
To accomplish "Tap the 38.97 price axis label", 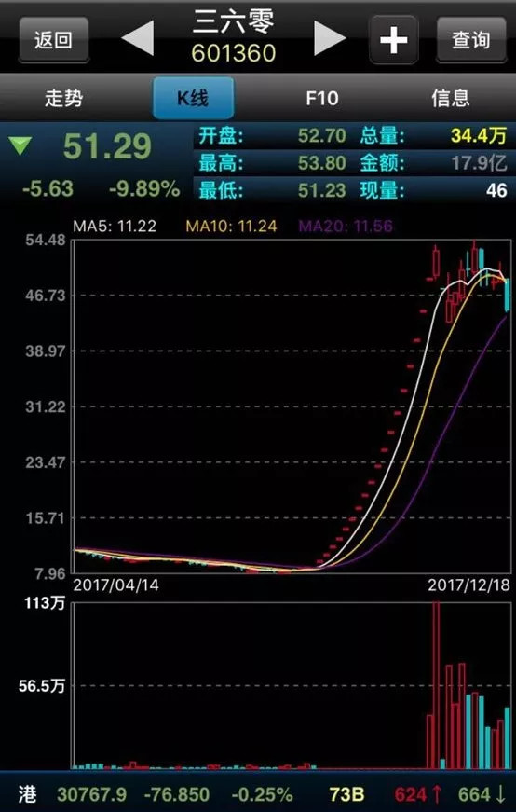I will tap(46, 351).
